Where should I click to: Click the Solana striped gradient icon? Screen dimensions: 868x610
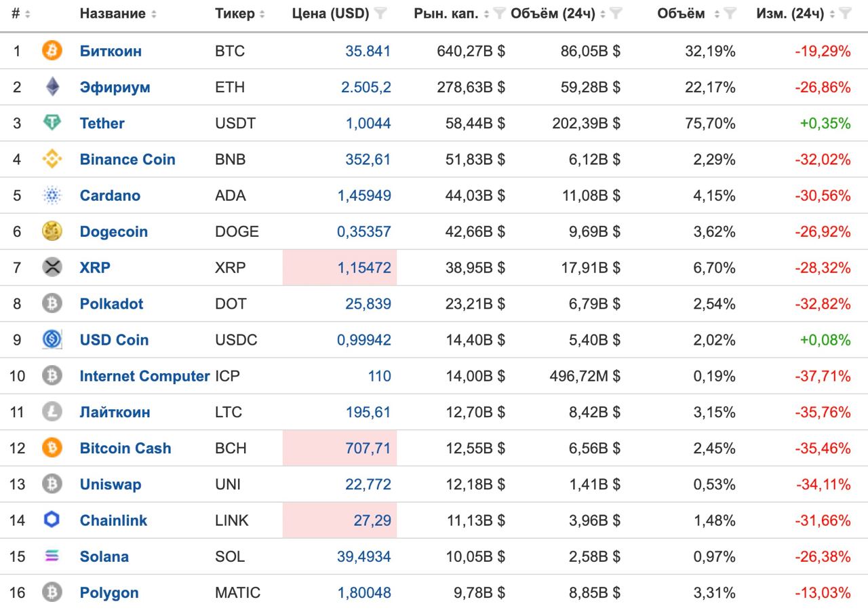pyautogui.click(x=52, y=556)
